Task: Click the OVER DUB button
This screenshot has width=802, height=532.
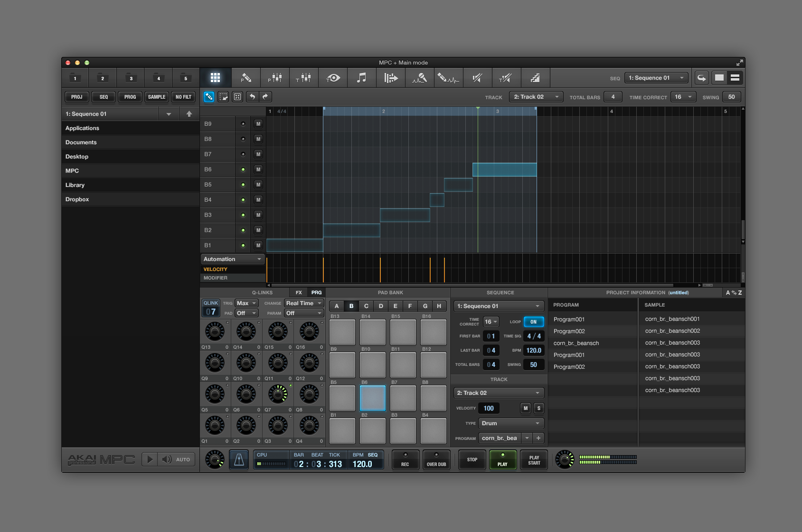Action: (436, 459)
